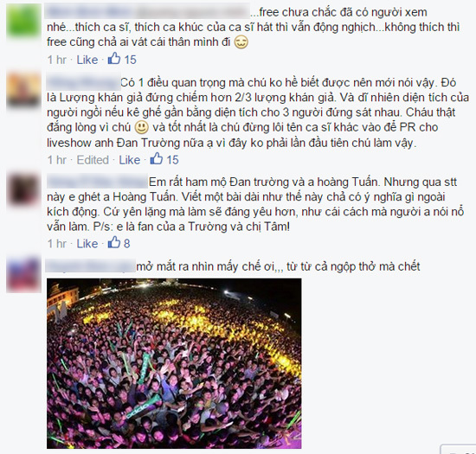Click the thumbs-up icon showing 8 likes
The height and width of the screenshot is (454, 476).
[x=114, y=242]
